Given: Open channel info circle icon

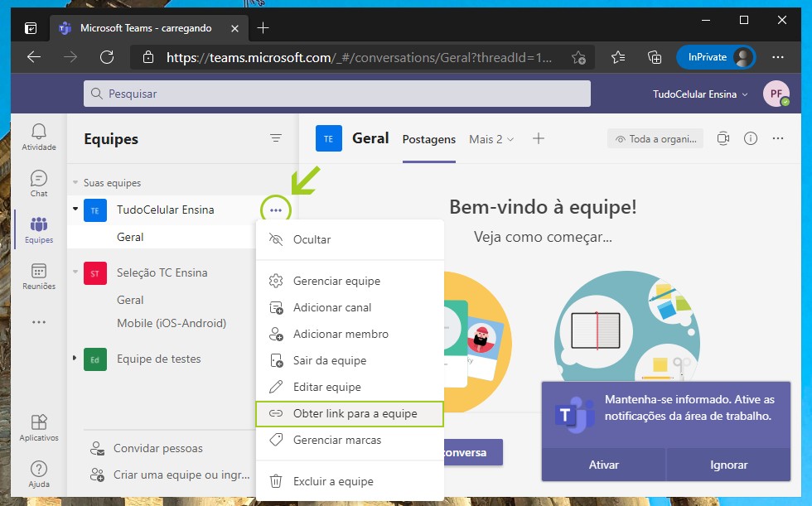Looking at the screenshot, I should point(751,138).
